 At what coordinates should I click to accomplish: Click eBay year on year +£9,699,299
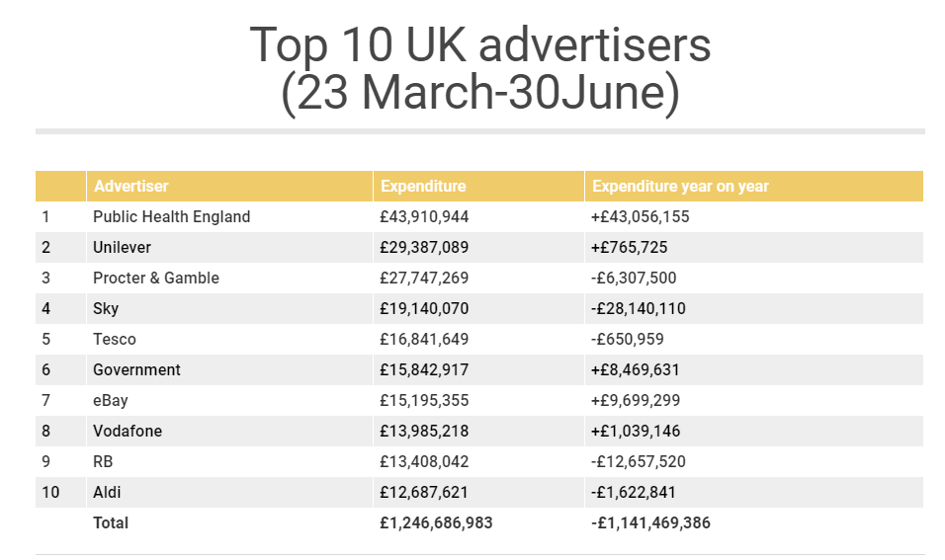[636, 400]
